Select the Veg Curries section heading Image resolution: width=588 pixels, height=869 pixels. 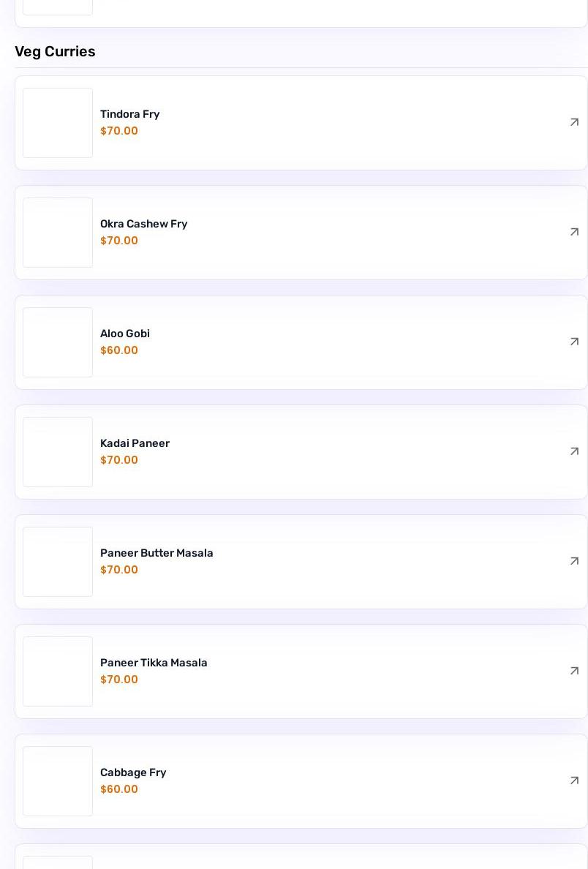click(55, 51)
